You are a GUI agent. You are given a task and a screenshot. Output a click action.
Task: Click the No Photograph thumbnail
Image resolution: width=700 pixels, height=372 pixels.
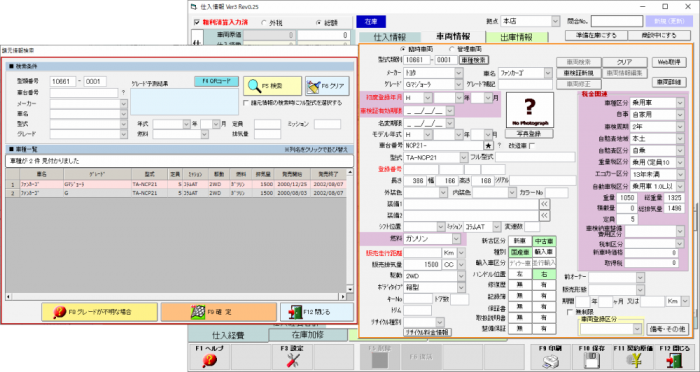tap(529, 110)
